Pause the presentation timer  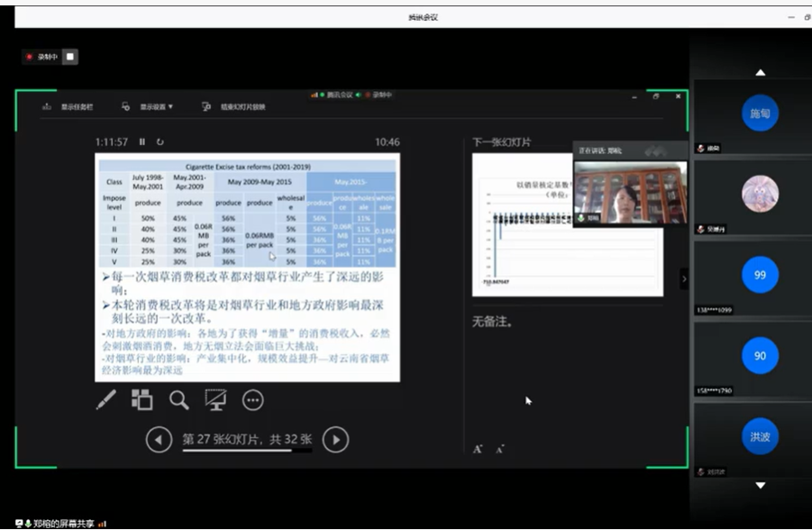[141, 142]
